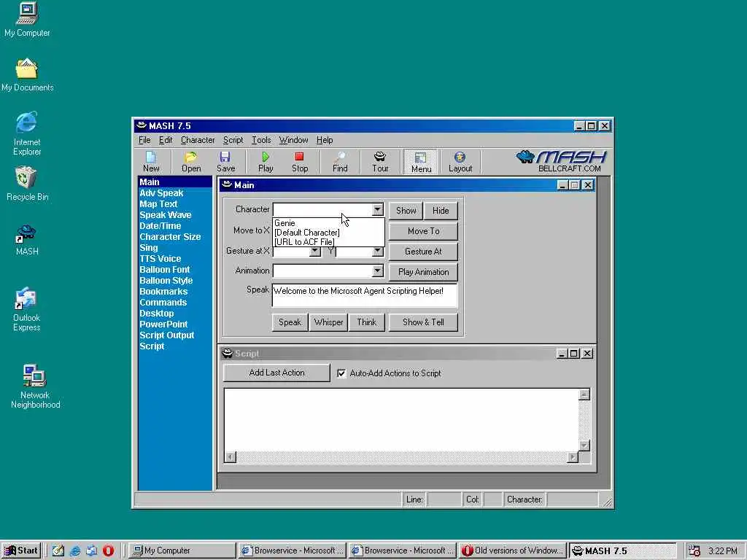The image size is (747, 560).
Task: Click the Show Desktop quick launch icon
Action: 58,551
